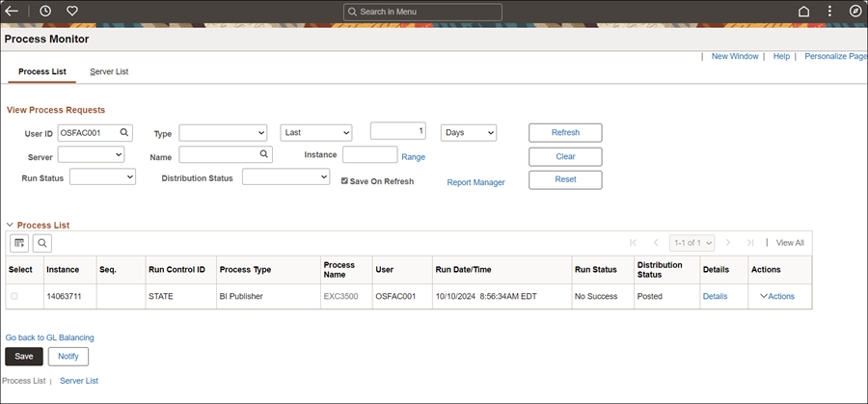Click the grid personalize icon in Process List

tap(19, 242)
